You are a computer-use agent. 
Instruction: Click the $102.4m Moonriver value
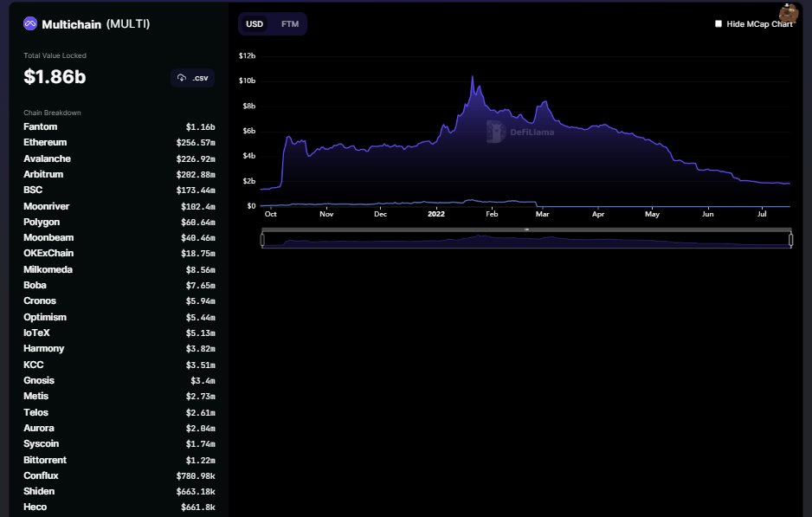point(198,206)
